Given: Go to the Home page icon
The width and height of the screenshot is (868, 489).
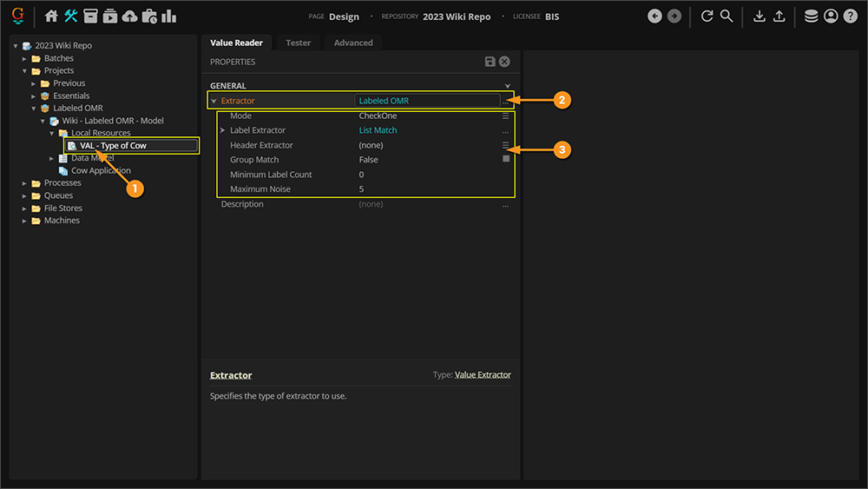Looking at the screenshot, I should [51, 17].
